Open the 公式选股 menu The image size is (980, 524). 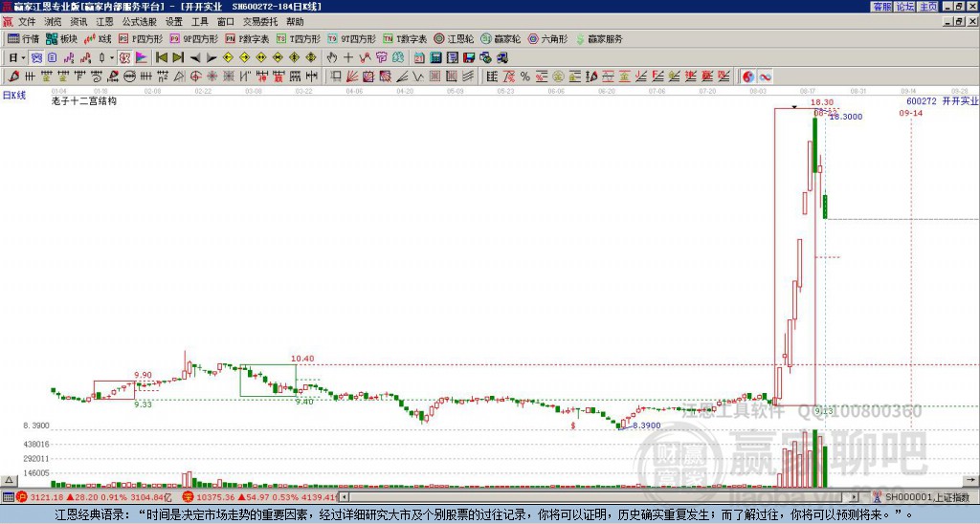pos(140,20)
